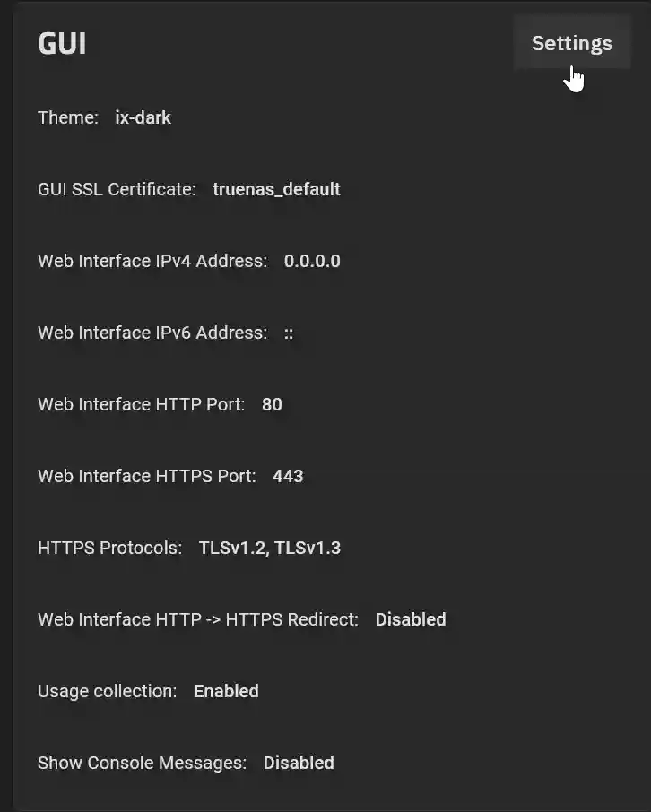Screen dimensions: 651x812
Task: Select the ix-dark theme value
Action: 143,117
